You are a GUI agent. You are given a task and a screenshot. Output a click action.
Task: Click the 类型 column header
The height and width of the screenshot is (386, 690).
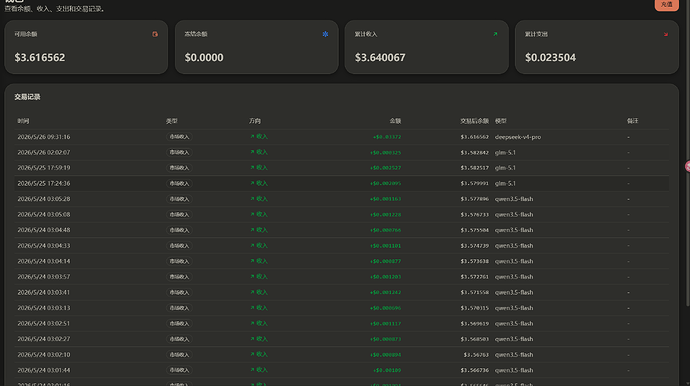click(172, 121)
